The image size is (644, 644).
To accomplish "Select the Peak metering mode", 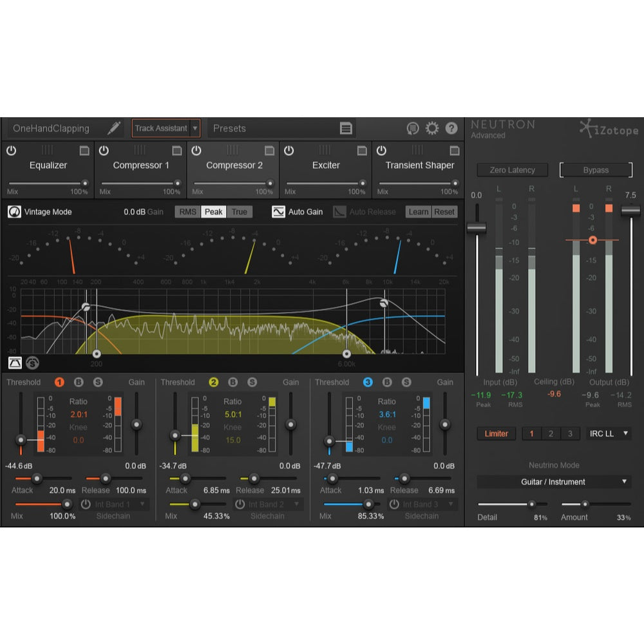I will [213, 211].
